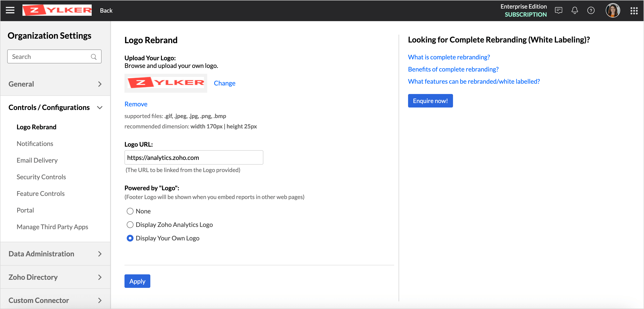Screen dimensions: 644x309
Task: Expand the Custom Connector section
Action: (55, 300)
